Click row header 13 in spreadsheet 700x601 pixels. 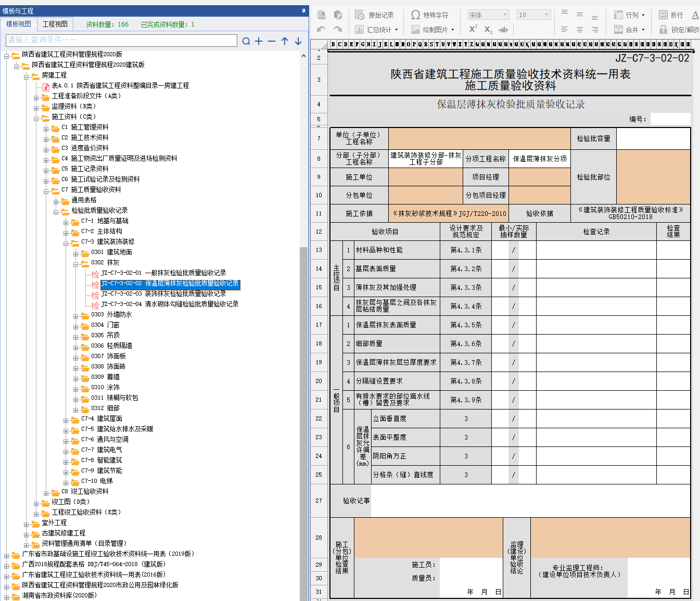tap(319, 250)
